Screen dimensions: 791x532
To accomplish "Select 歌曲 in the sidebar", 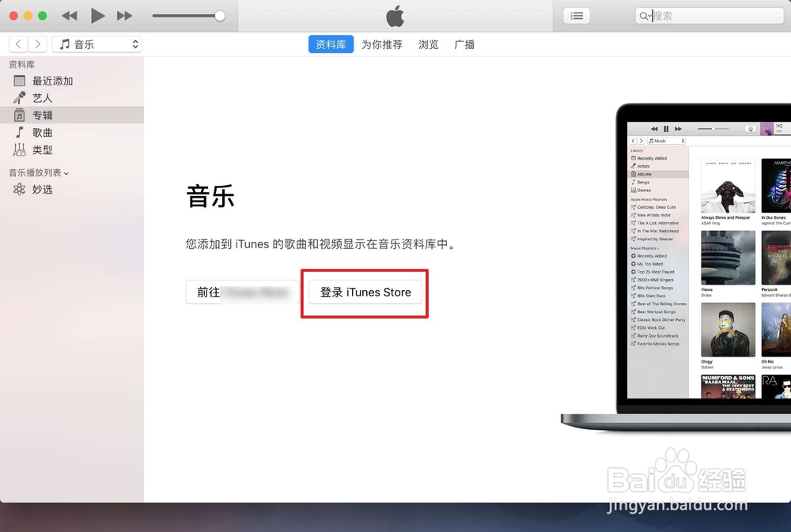I will [x=72, y=132].
